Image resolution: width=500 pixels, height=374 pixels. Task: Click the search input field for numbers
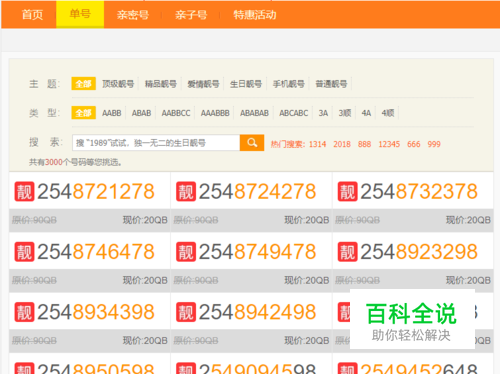pyautogui.click(x=156, y=143)
